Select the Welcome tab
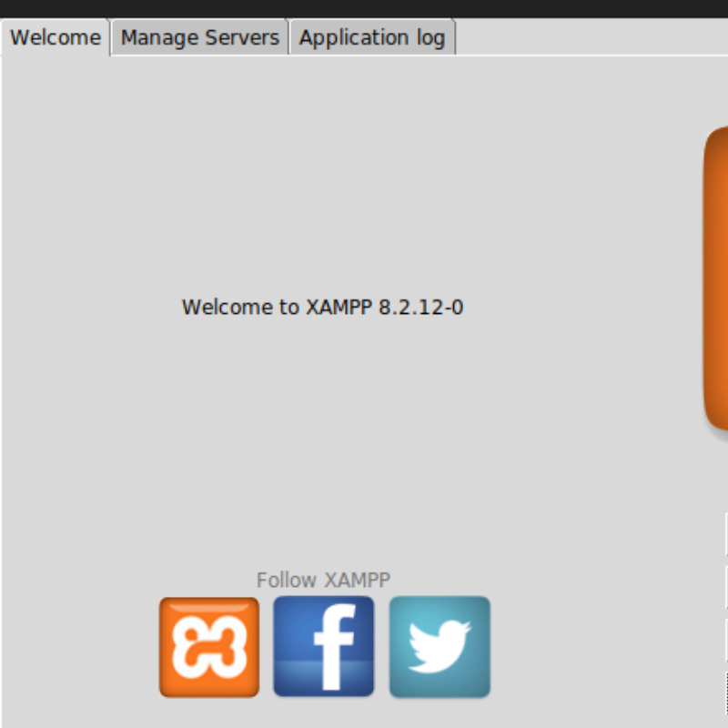Image resolution: width=728 pixels, height=728 pixels. pyautogui.click(x=56, y=38)
